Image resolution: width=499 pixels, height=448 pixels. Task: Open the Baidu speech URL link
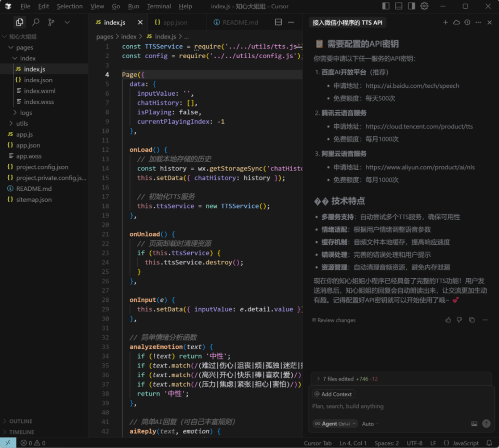412,86
